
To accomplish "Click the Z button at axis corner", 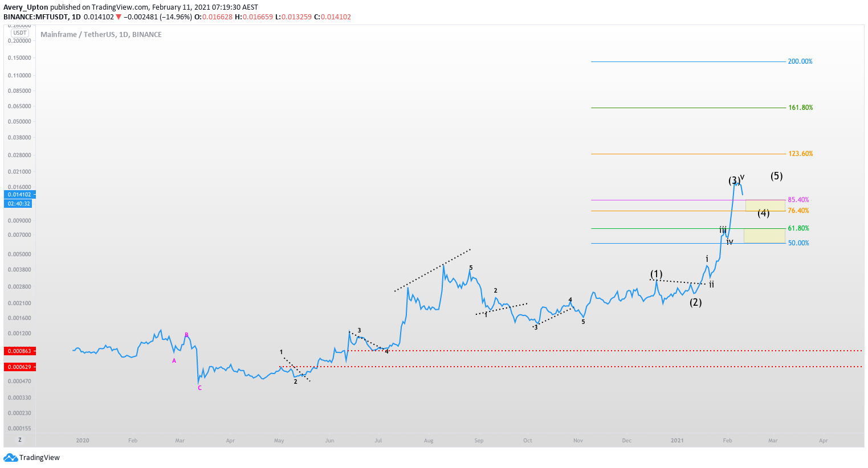I will tap(19, 440).
